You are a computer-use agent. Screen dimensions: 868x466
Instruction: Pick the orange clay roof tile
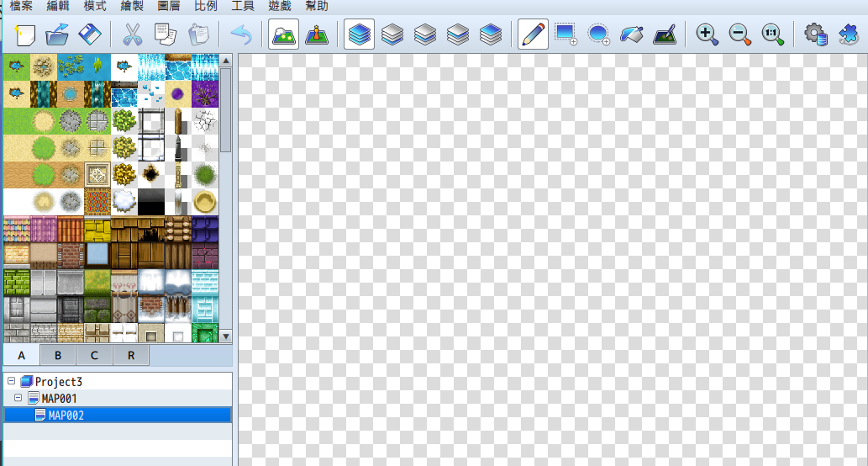tap(71, 230)
